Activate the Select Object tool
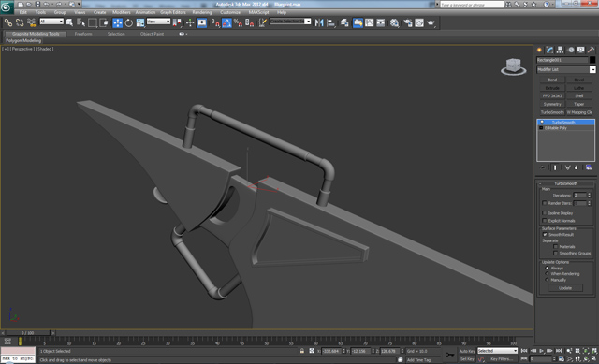The image size is (599, 364). tap(69, 22)
